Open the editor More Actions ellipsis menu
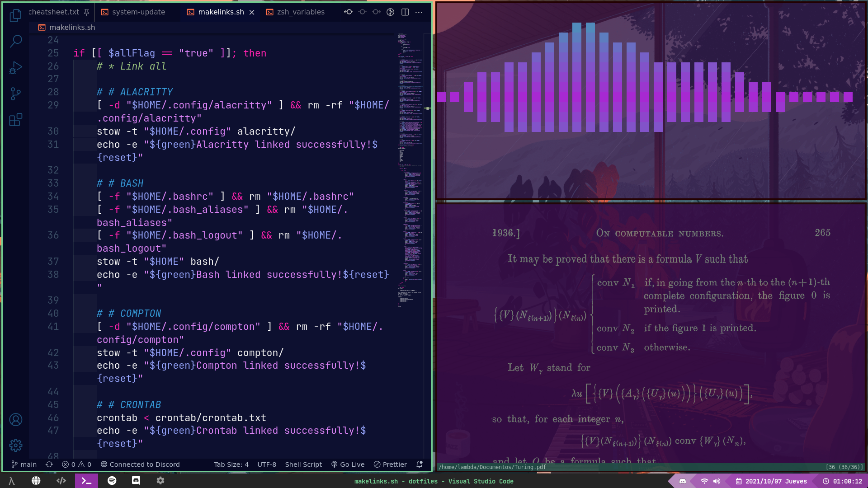868x488 pixels. [419, 12]
